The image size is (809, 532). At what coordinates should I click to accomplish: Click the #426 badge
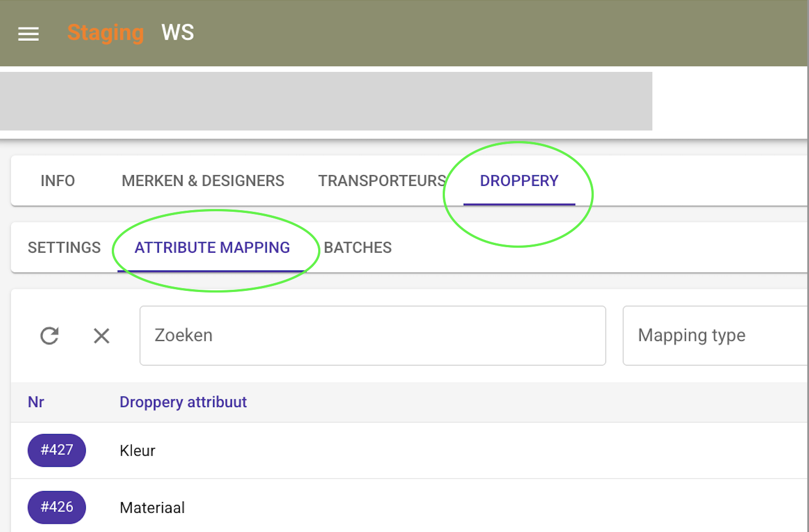(57, 507)
